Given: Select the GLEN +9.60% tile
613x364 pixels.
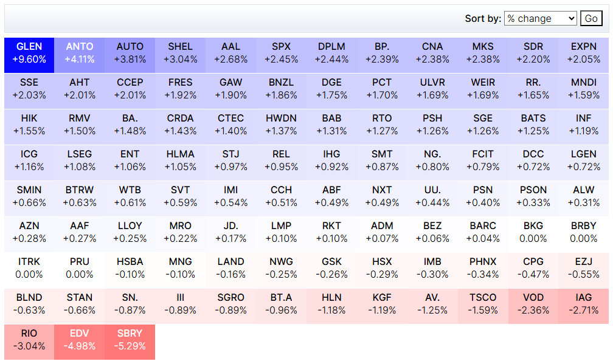Looking at the screenshot, I should (x=29, y=53).
